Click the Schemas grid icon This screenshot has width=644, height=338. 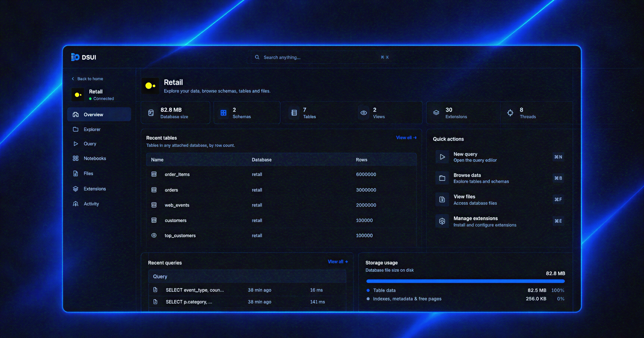tap(224, 113)
